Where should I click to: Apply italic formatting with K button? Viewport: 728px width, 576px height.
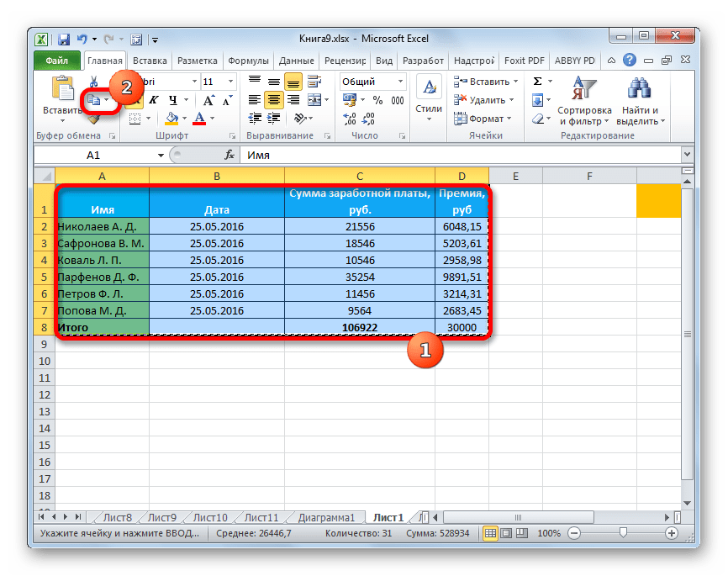tap(154, 100)
